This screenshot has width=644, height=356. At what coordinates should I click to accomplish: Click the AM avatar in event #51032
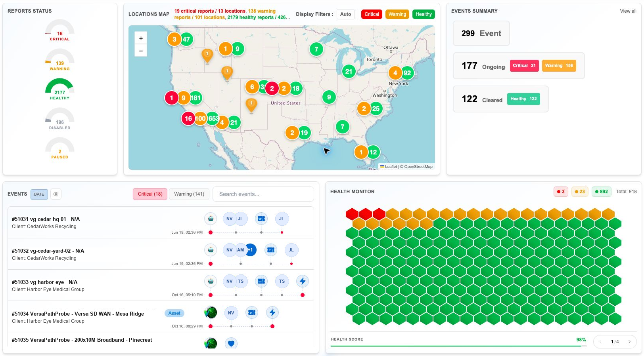click(x=240, y=250)
